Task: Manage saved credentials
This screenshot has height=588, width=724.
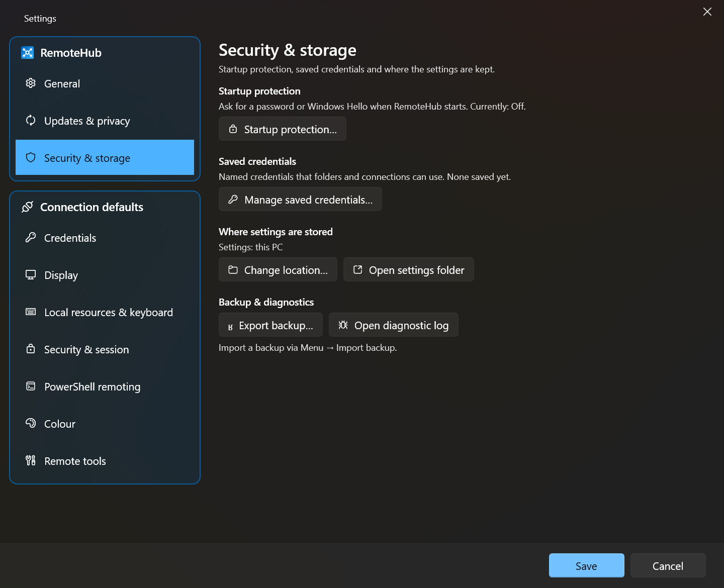Action: [x=300, y=200]
